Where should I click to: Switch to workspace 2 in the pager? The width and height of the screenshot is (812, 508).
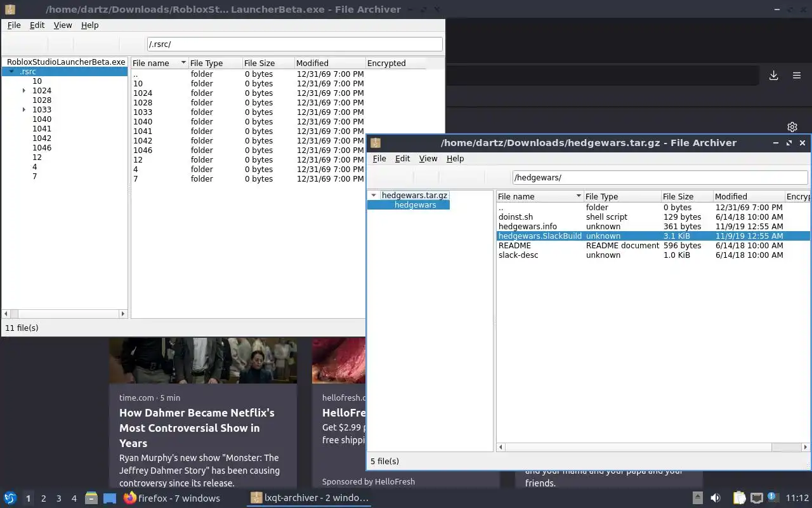[x=43, y=498]
